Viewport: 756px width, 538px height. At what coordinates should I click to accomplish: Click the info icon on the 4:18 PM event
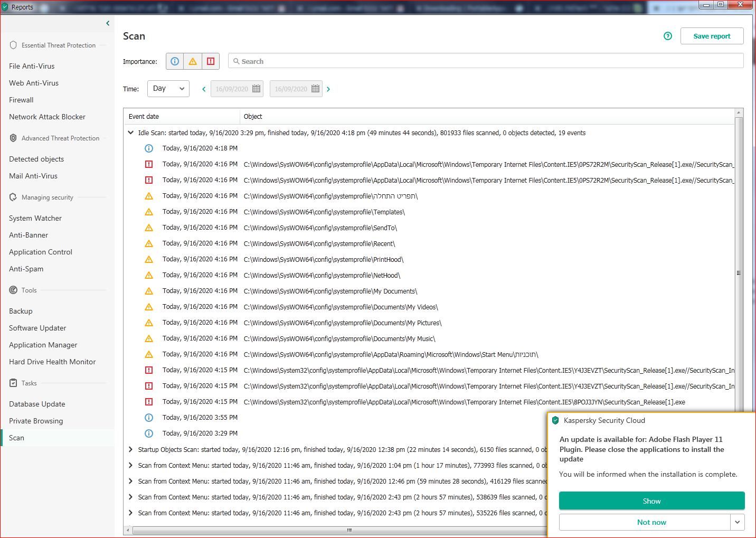click(x=149, y=148)
